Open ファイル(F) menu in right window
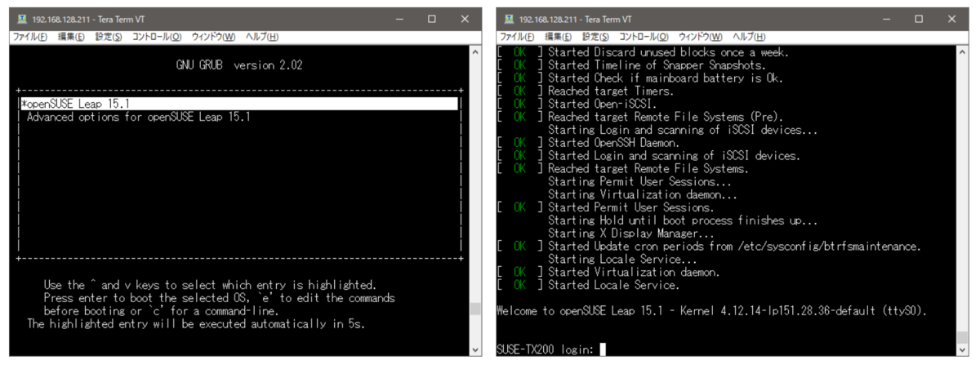 517,37
